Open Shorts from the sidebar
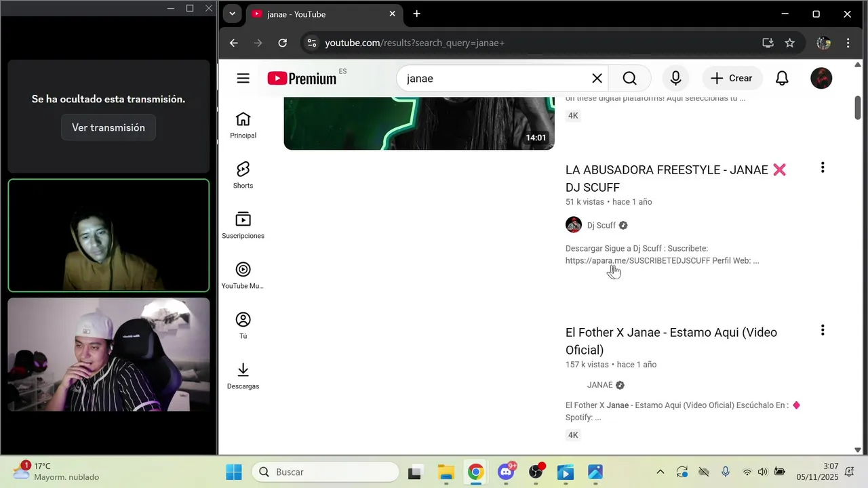Screen dimensions: 868x488 point(243,176)
